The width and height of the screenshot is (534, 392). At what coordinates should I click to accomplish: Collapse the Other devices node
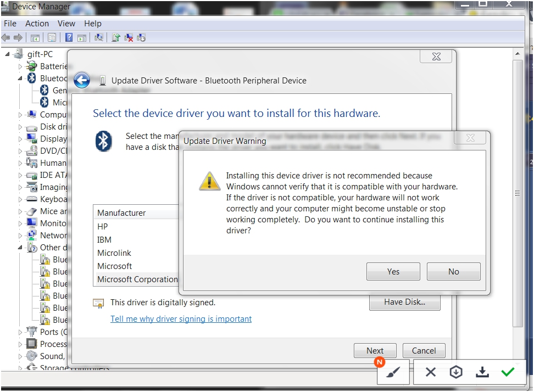coord(20,248)
